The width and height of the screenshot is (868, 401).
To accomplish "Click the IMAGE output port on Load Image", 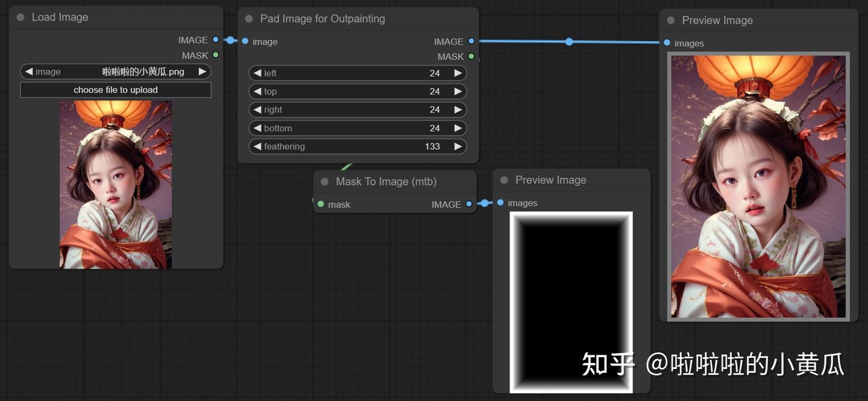I will point(216,40).
